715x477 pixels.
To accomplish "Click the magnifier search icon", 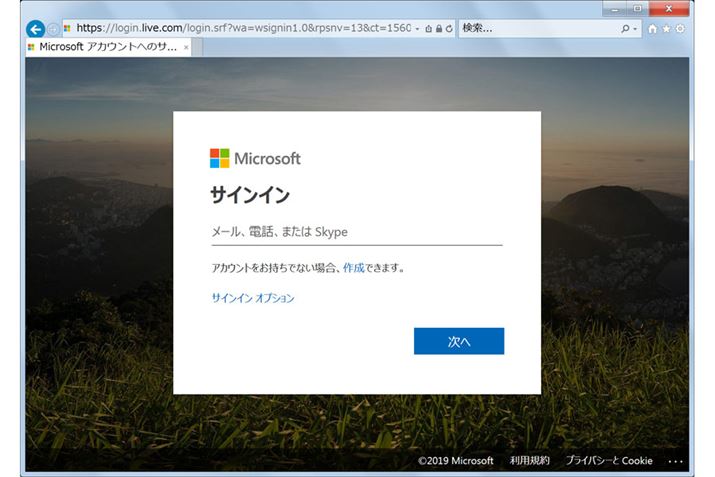I will [625, 29].
